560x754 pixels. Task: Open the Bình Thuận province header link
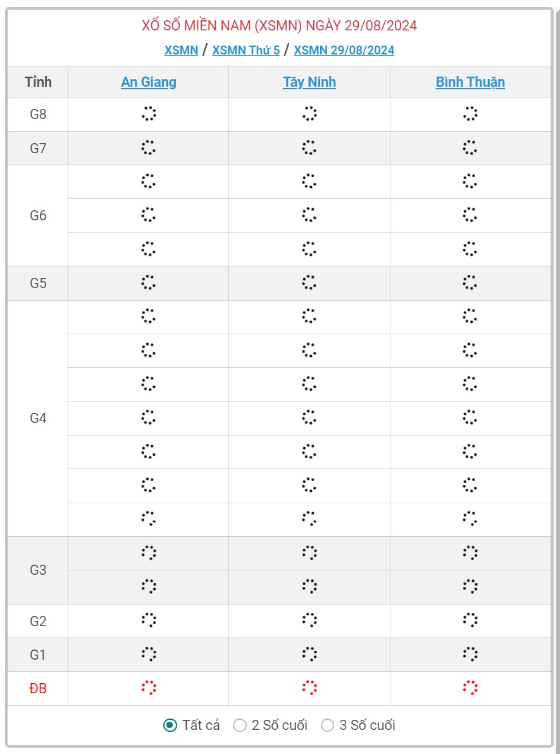coord(470,82)
